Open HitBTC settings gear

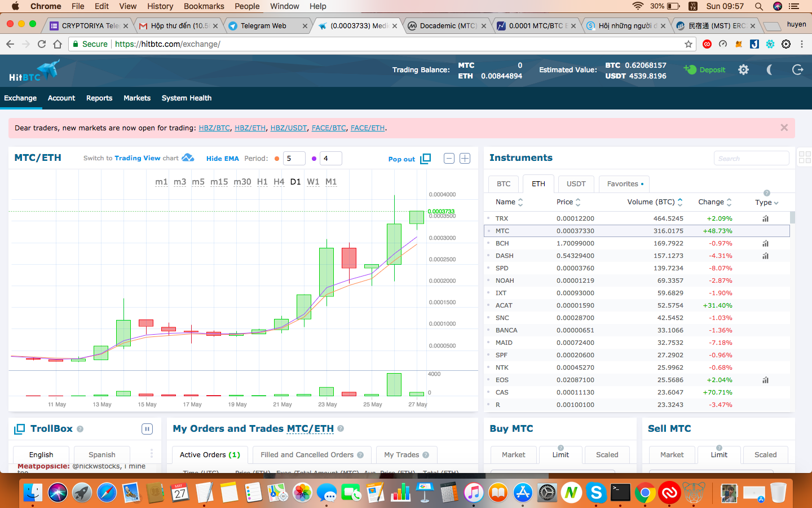point(744,70)
